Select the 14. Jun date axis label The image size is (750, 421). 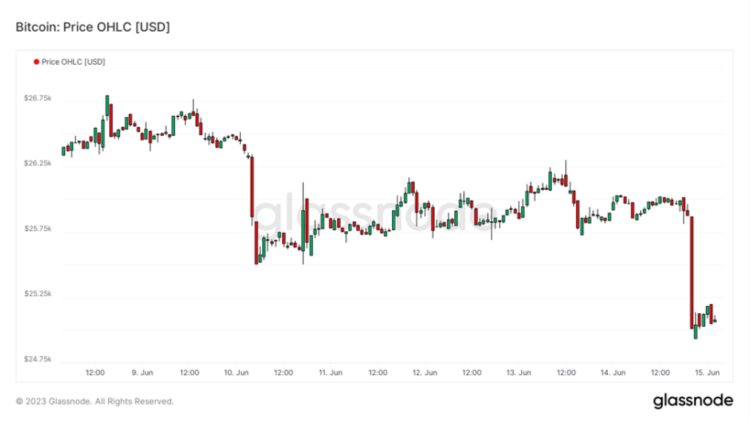612,373
